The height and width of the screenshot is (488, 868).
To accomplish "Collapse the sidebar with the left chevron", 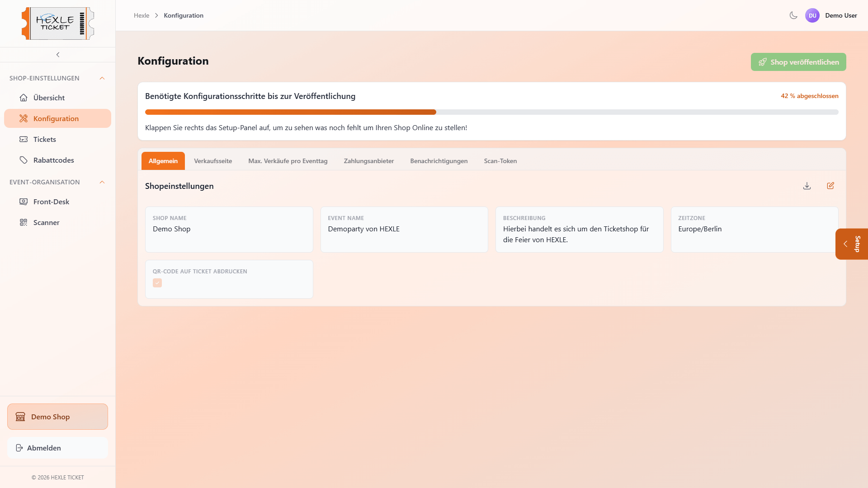I will [58, 55].
